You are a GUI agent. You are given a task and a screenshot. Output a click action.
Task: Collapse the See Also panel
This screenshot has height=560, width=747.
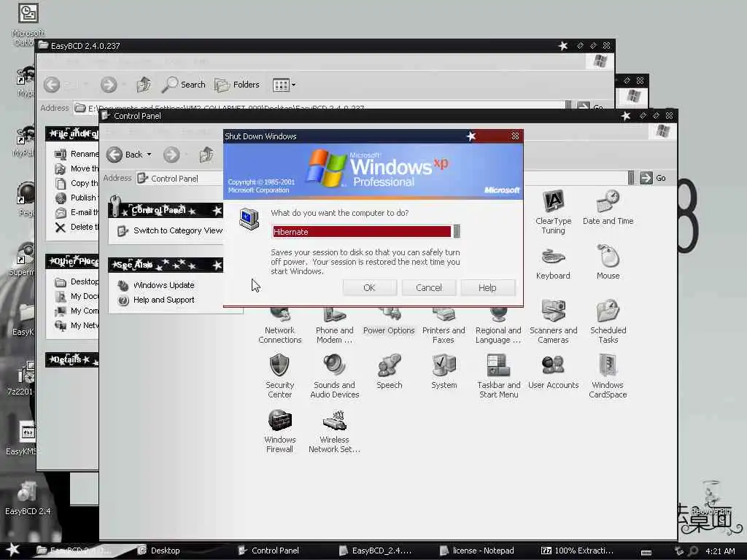[217, 265]
